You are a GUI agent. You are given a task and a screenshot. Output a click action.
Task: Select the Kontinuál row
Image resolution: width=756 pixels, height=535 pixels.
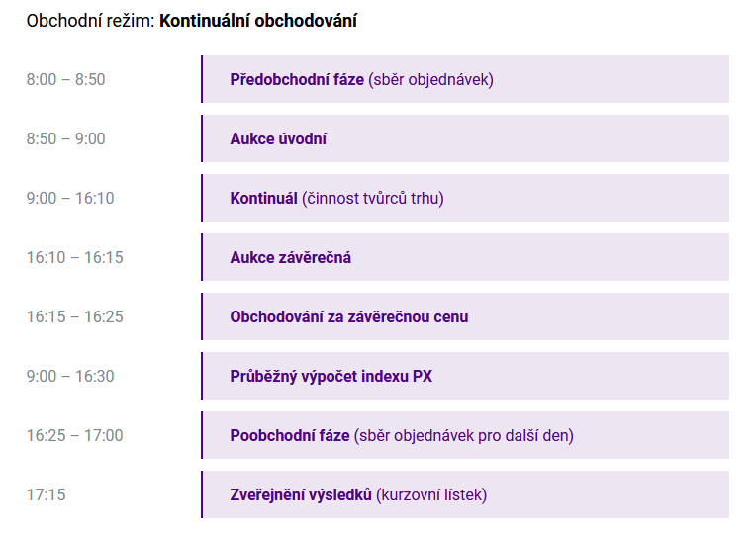(x=465, y=198)
